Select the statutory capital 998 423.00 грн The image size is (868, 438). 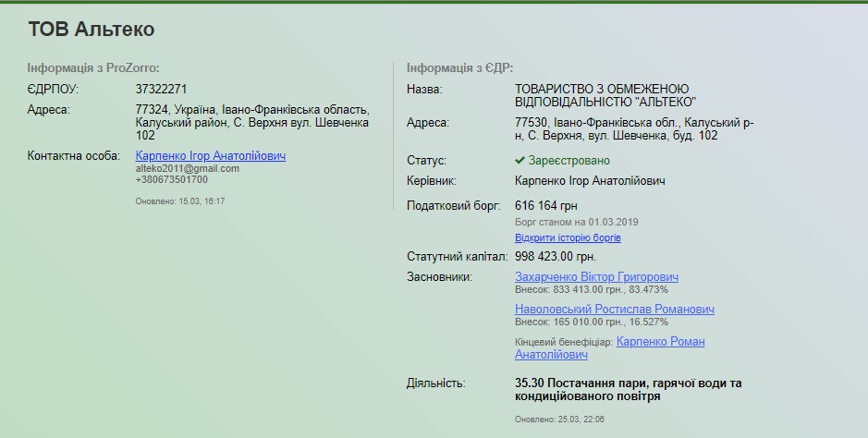pyautogui.click(x=555, y=257)
